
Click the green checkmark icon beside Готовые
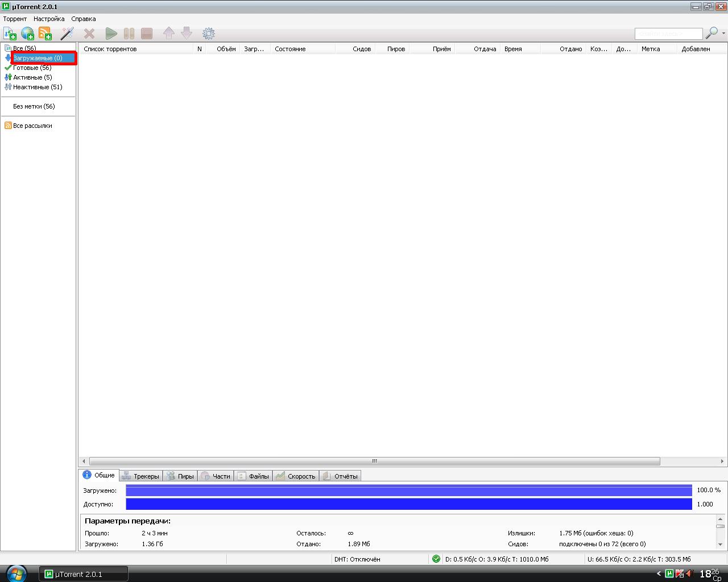[8, 68]
